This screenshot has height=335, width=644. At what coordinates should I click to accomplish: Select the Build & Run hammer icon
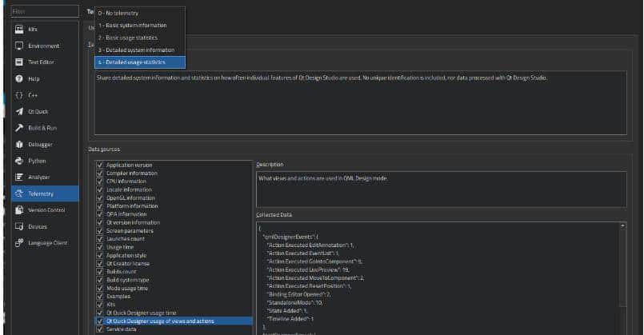click(x=19, y=128)
